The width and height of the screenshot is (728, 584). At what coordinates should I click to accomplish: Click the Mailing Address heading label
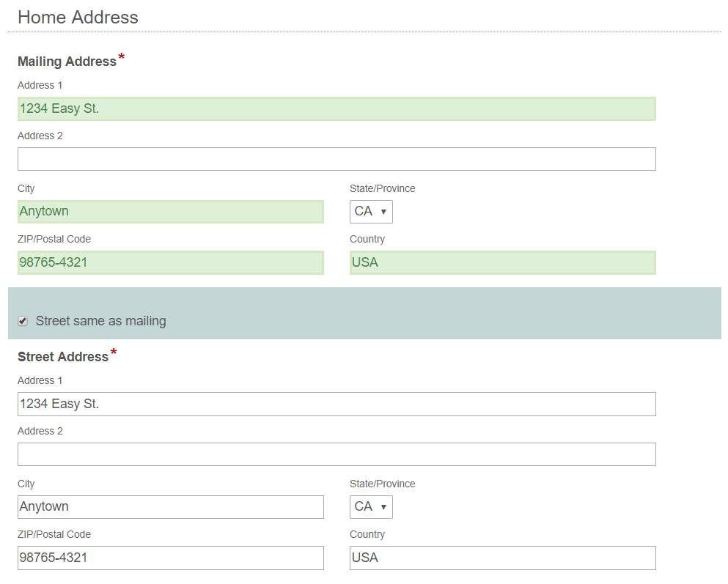(x=67, y=62)
